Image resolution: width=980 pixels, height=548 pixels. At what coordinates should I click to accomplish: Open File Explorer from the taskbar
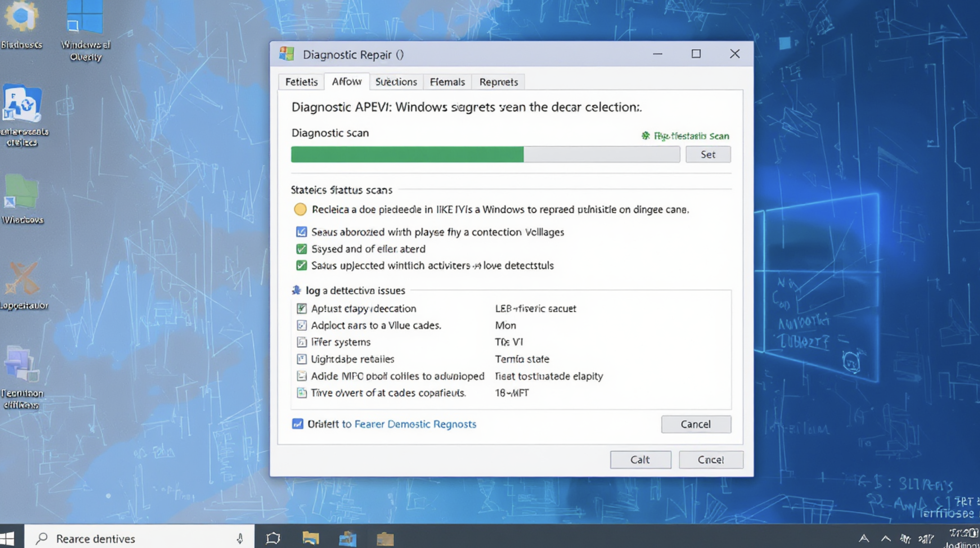pos(310,538)
